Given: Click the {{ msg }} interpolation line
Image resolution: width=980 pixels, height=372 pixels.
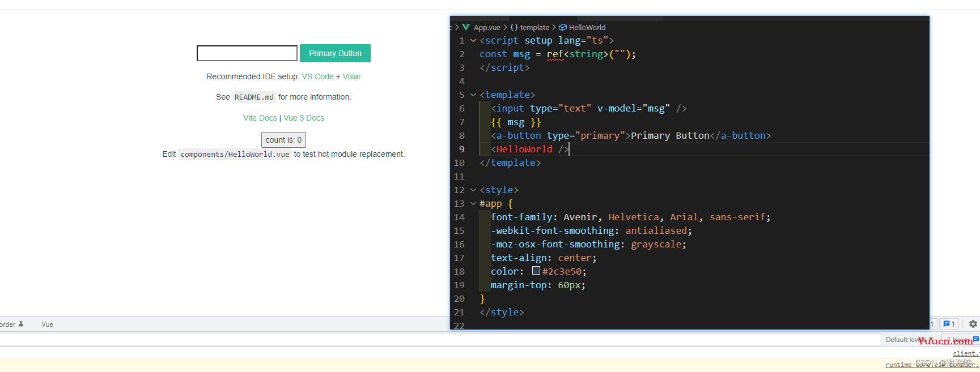Looking at the screenshot, I should [516, 122].
